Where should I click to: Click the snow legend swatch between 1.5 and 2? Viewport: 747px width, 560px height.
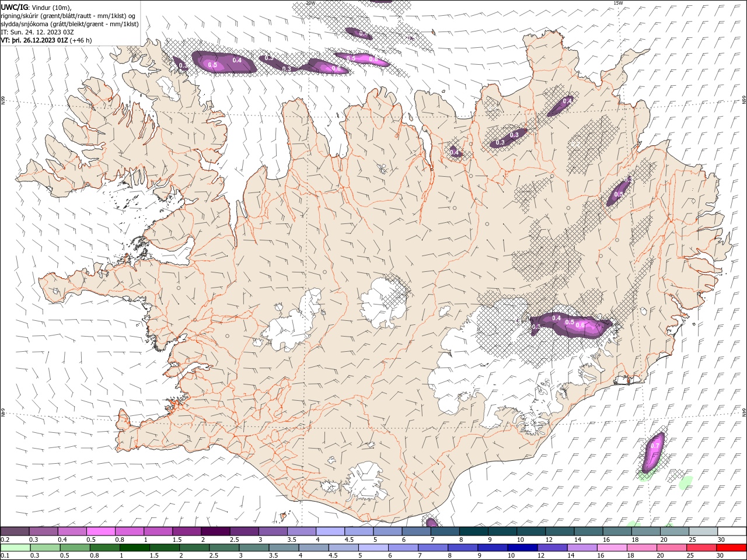pos(187,531)
